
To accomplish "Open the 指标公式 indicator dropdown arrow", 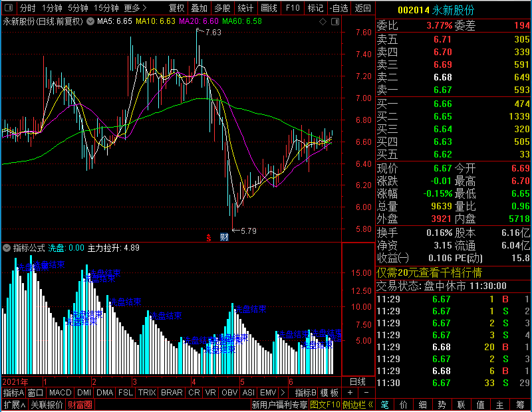I will [x=7, y=248].
